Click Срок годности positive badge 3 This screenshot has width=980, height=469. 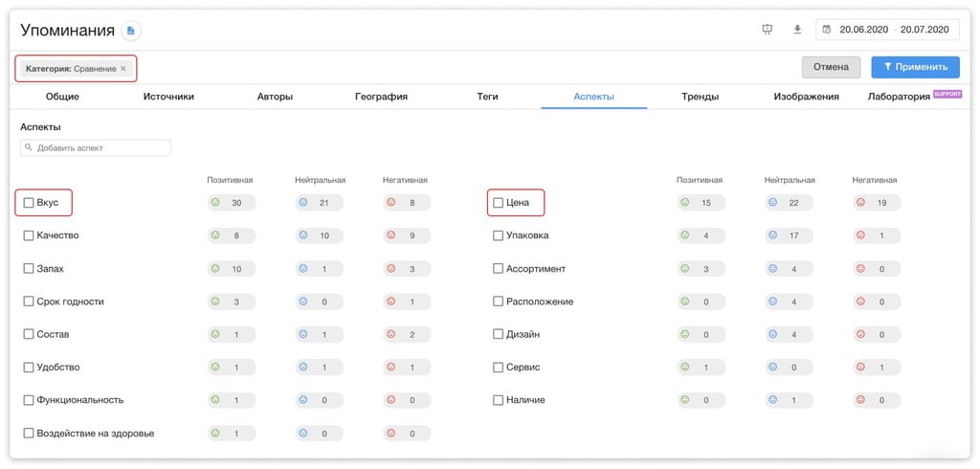tap(232, 301)
